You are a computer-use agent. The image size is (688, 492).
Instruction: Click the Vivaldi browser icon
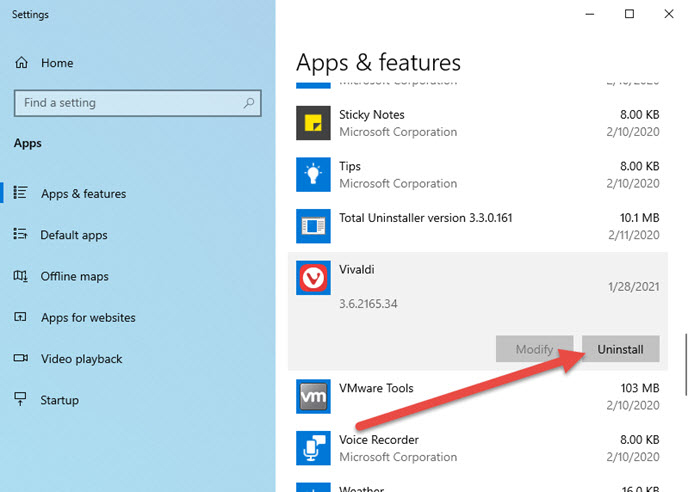click(x=313, y=278)
